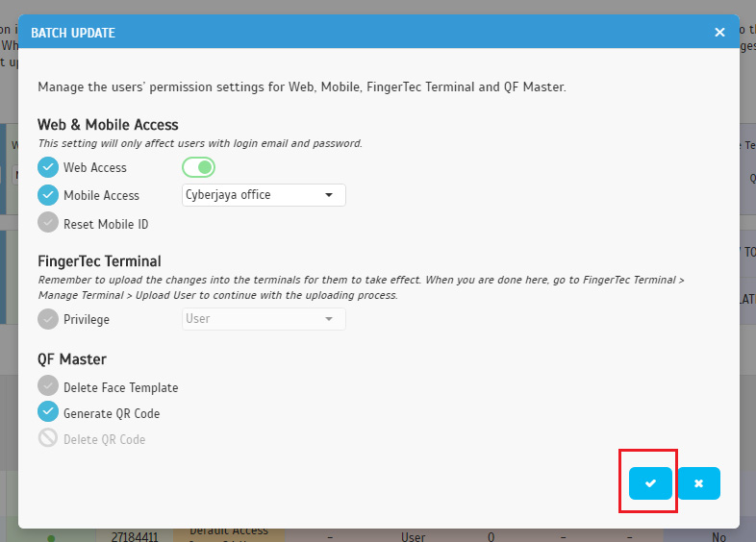Image resolution: width=756 pixels, height=542 pixels.
Task: Close the Batch Update dialog
Action: [719, 33]
